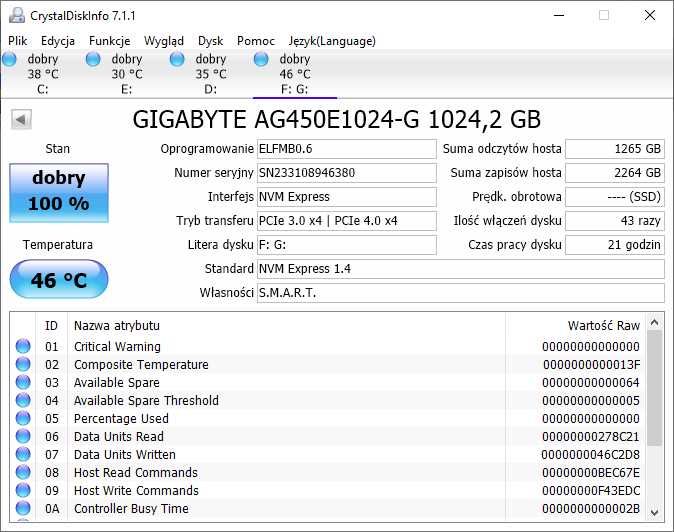Open the Wygląd menu
The width and height of the screenshot is (674, 532).
click(164, 41)
